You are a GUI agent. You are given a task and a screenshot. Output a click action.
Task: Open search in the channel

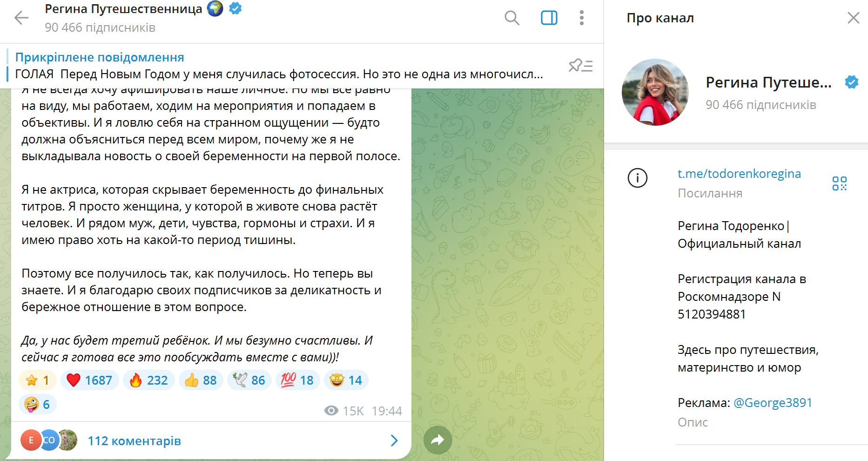(512, 18)
